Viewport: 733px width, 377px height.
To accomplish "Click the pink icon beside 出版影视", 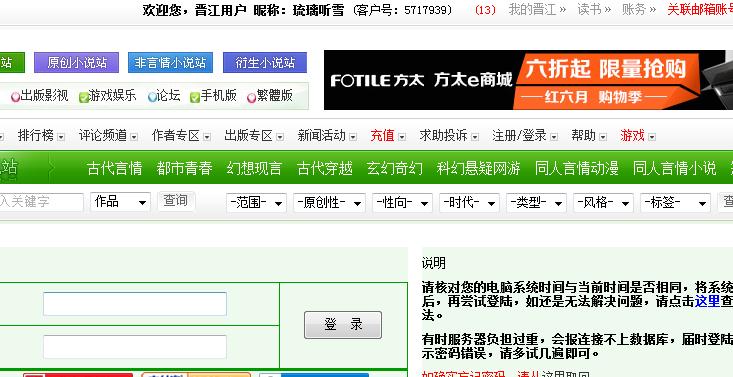I will click(15, 97).
